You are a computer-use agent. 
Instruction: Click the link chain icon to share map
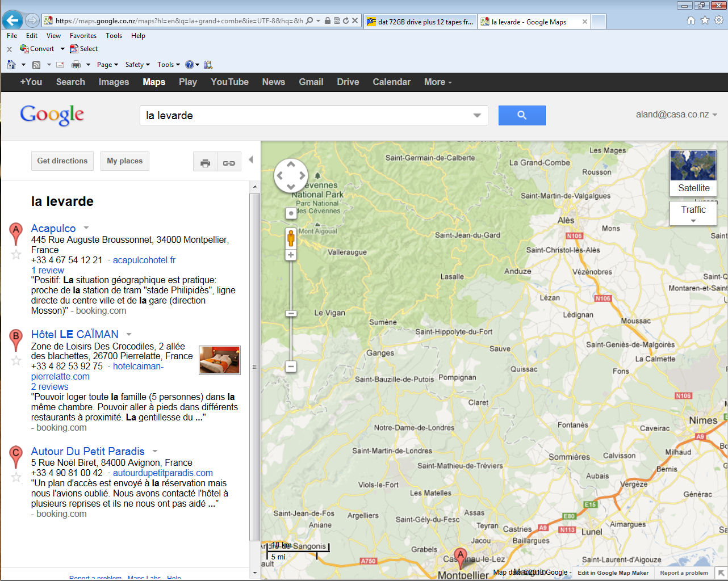pos(229,163)
